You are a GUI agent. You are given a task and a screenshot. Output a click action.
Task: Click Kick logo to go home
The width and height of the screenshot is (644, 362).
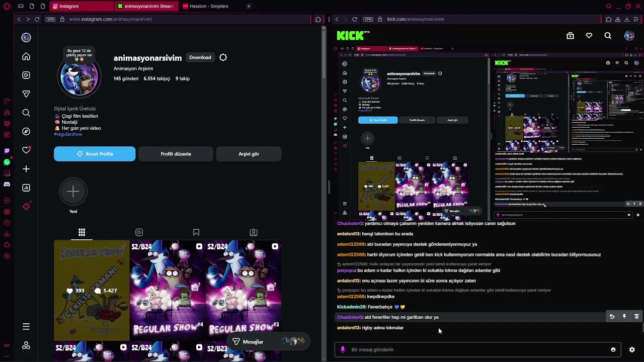tap(353, 36)
